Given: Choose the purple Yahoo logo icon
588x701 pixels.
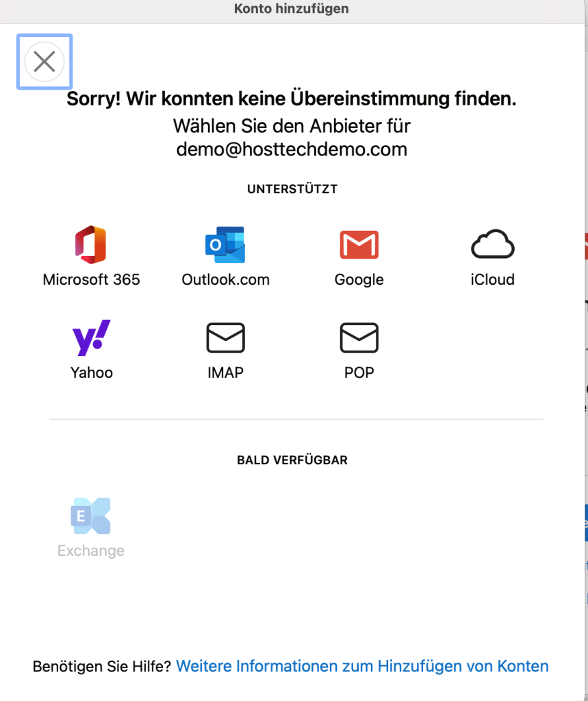Looking at the screenshot, I should pos(91,337).
